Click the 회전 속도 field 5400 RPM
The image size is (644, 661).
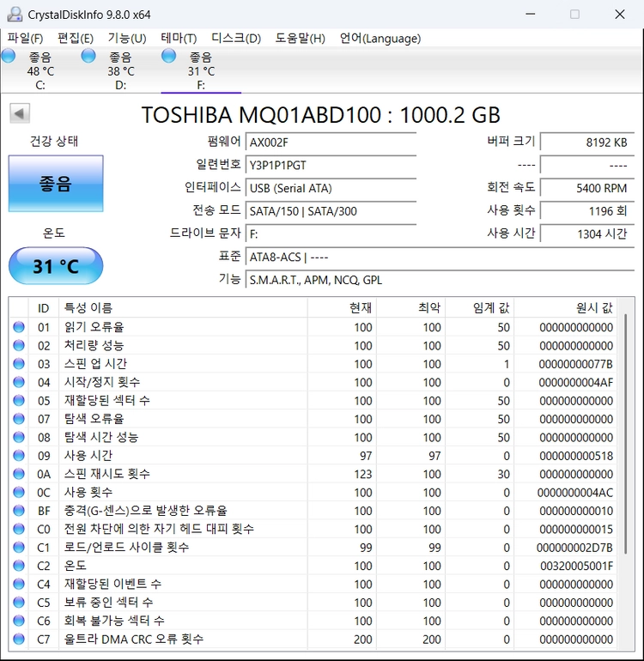[587, 188]
